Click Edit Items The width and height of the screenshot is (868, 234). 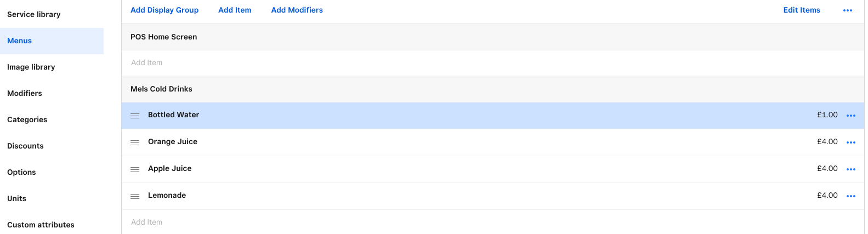(x=801, y=10)
